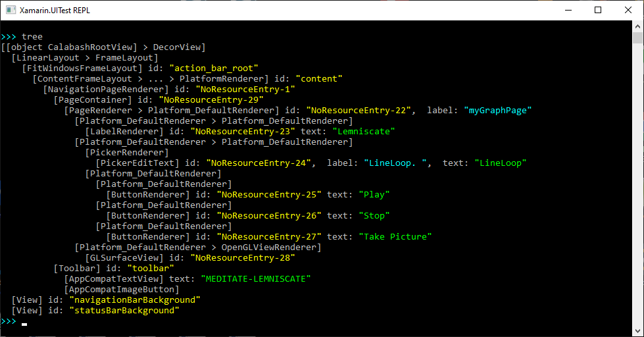Click the "NoResourceEntry-29" id
644x337 pixels.
click(211, 100)
